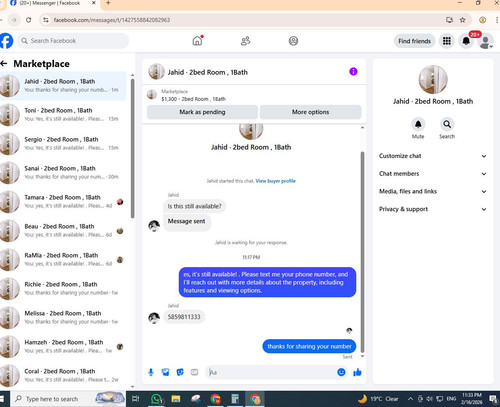This screenshot has height=407, width=500.
Task: Click the browser address bar URL
Action: [112, 20]
